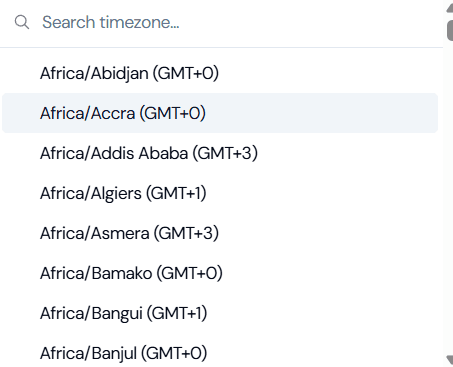Click the Banjul timezone row
Image resolution: width=453 pixels, height=367 pixels.
(220, 353)
